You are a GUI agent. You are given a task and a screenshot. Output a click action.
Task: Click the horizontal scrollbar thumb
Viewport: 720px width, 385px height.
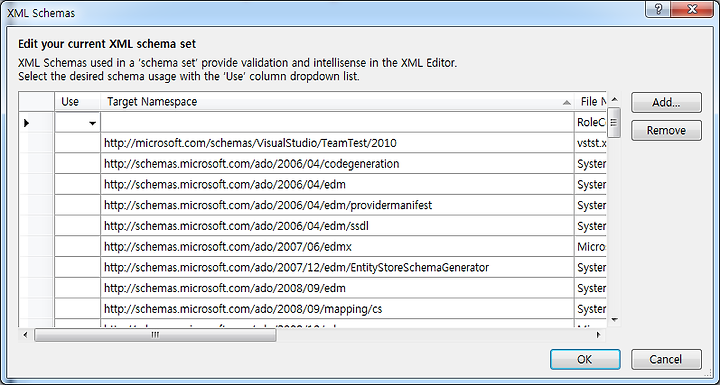(155, 335)
